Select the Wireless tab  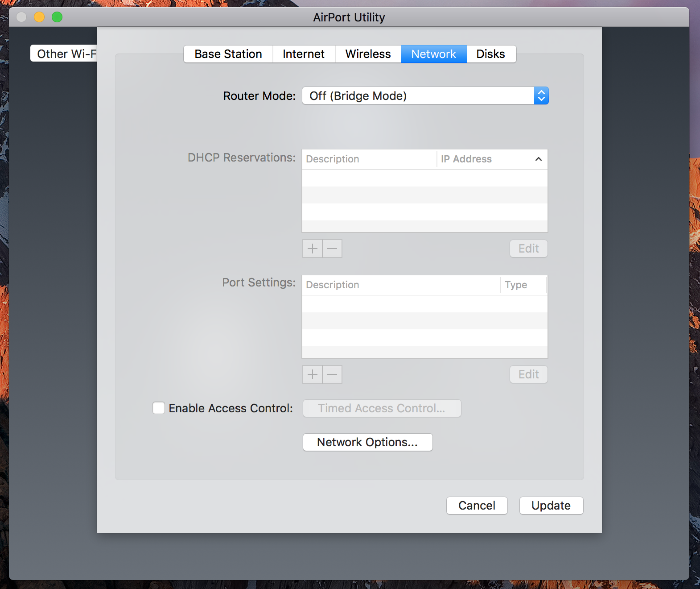click(x=368, y=54)
